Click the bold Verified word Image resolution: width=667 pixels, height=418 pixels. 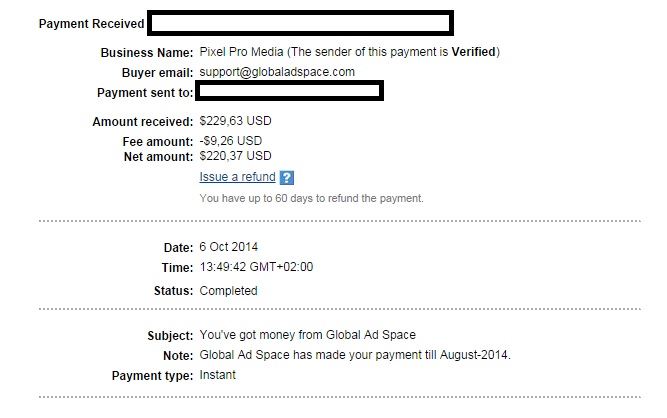473,52
